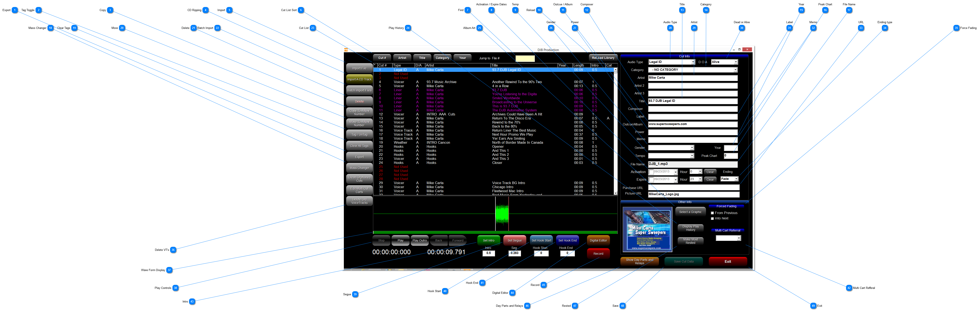Toggle the Activation date checkbox
This screenshot has width=980, height=311.
[651, 172]
